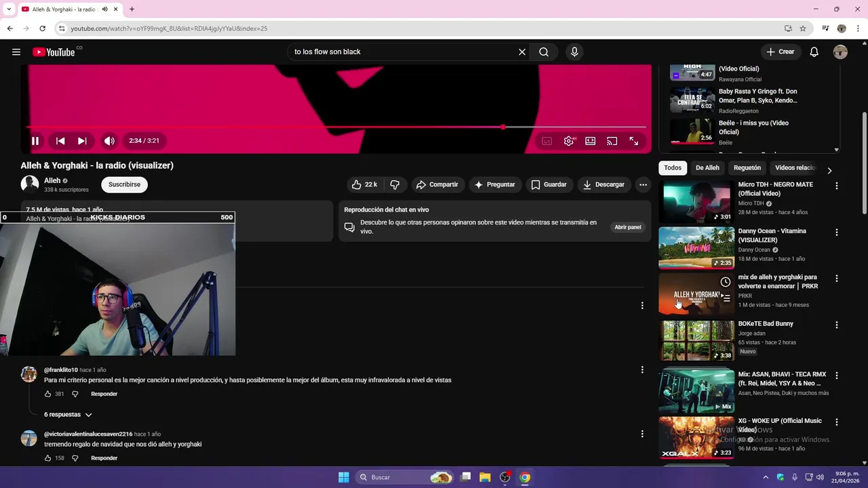Enter fullscreen mode
The width and height of the screenshot is (868, 488).
(634, 141)
